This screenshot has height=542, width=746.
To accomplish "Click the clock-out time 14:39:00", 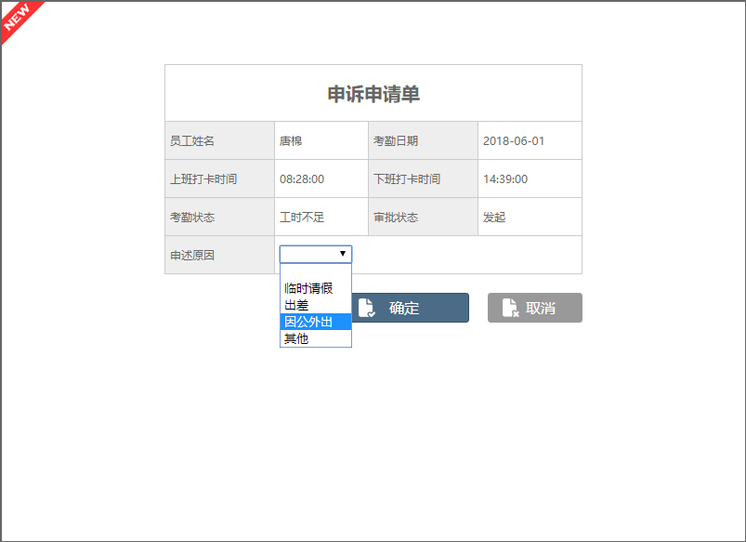I will [x=505, y=179].
